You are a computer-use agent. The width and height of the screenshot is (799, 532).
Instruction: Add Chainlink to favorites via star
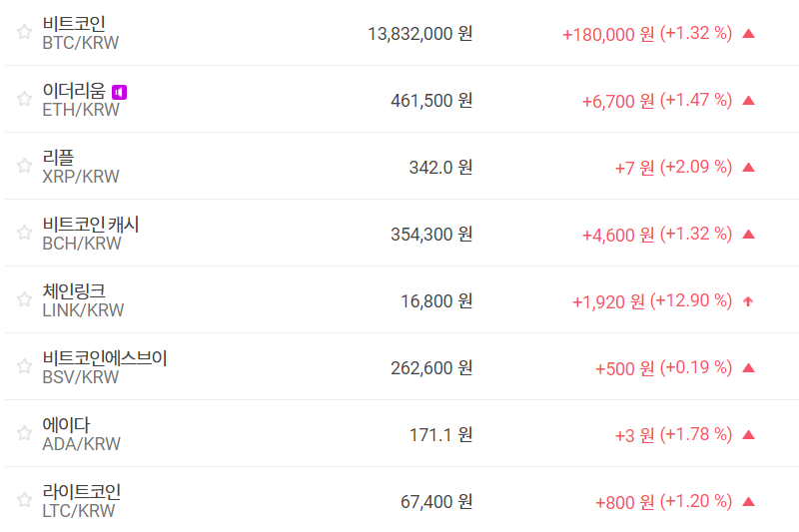pos(24,299)
